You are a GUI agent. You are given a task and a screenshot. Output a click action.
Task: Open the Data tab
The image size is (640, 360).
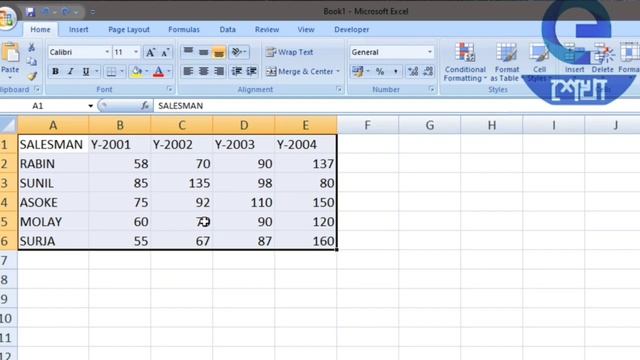tap(227, 29)
